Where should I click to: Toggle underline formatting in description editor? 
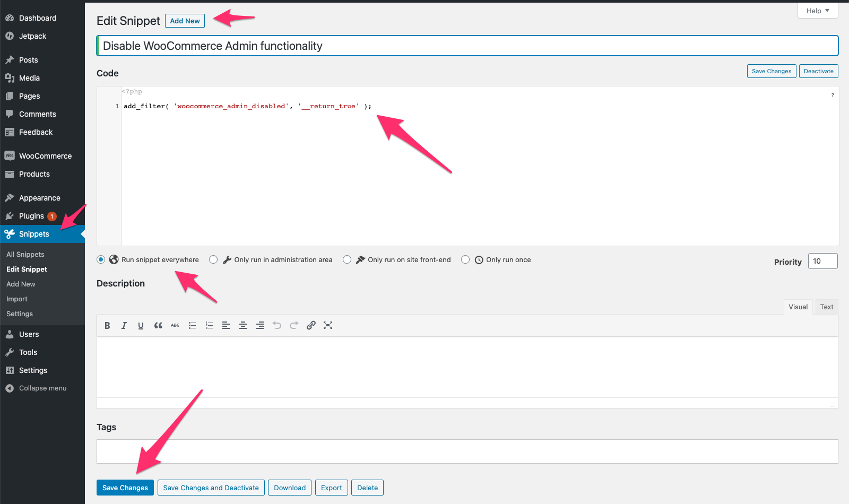tap(141, 325)
